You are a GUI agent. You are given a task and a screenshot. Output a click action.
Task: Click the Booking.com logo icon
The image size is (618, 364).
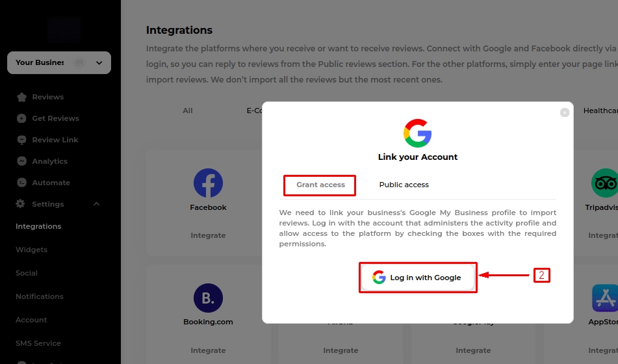pos(208,298)
